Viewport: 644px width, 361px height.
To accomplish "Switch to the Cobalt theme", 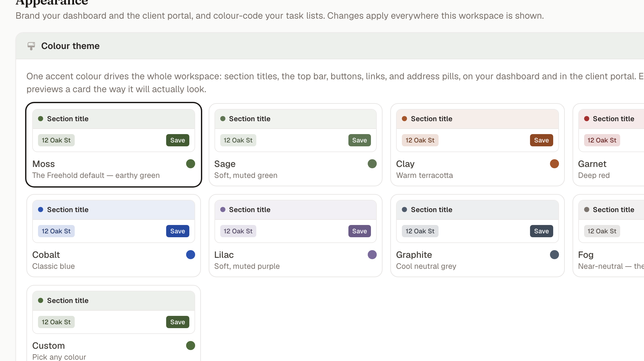I will [114, 236].
